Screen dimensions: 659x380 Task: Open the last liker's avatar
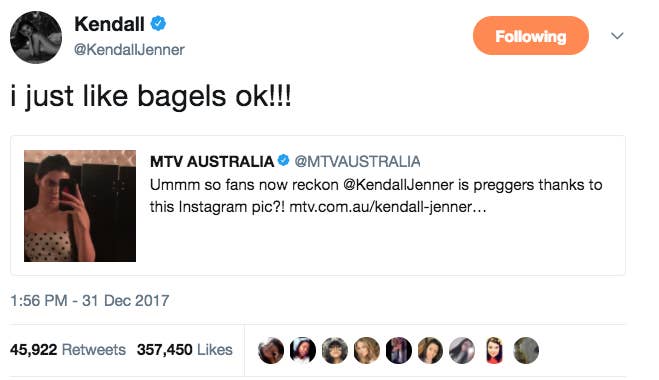pos(526,350)
